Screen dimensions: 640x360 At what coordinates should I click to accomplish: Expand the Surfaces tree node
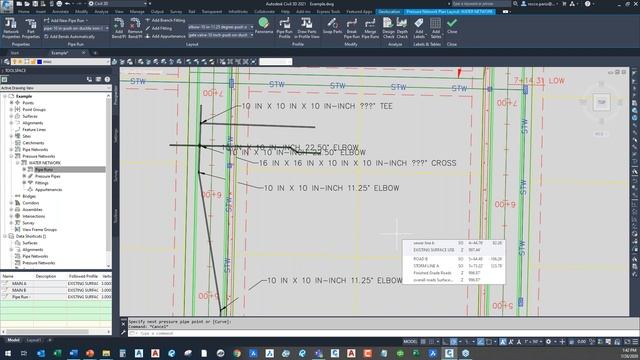tap(11, 116)
